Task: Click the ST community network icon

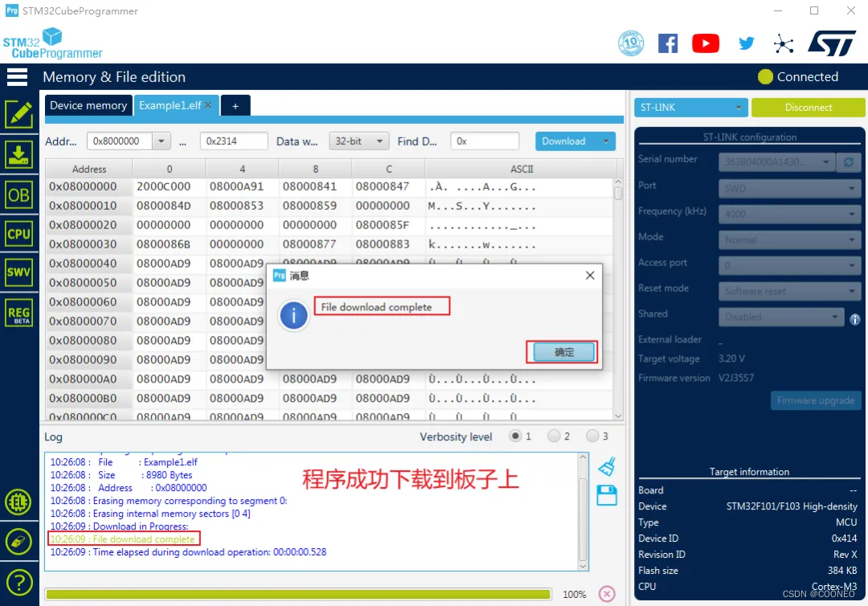Action: pyautogui.click(x=784, y=43)
